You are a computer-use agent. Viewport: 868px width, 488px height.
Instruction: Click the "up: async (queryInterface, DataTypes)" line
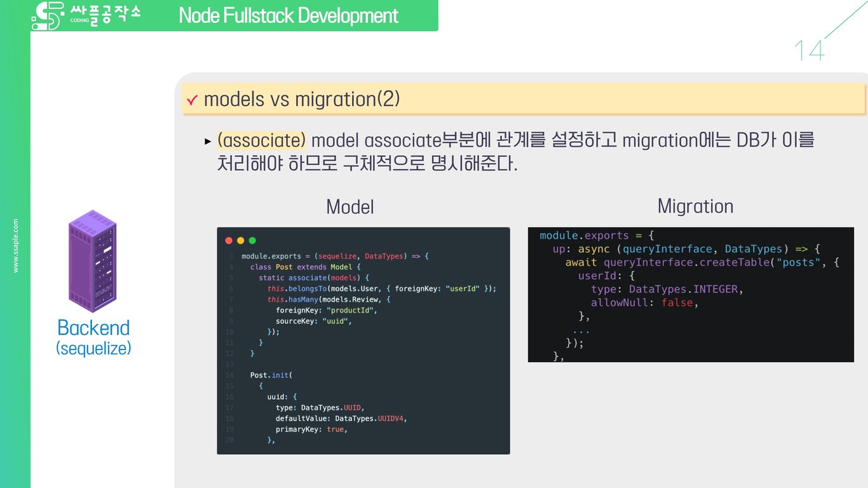[x=687, y=249]
